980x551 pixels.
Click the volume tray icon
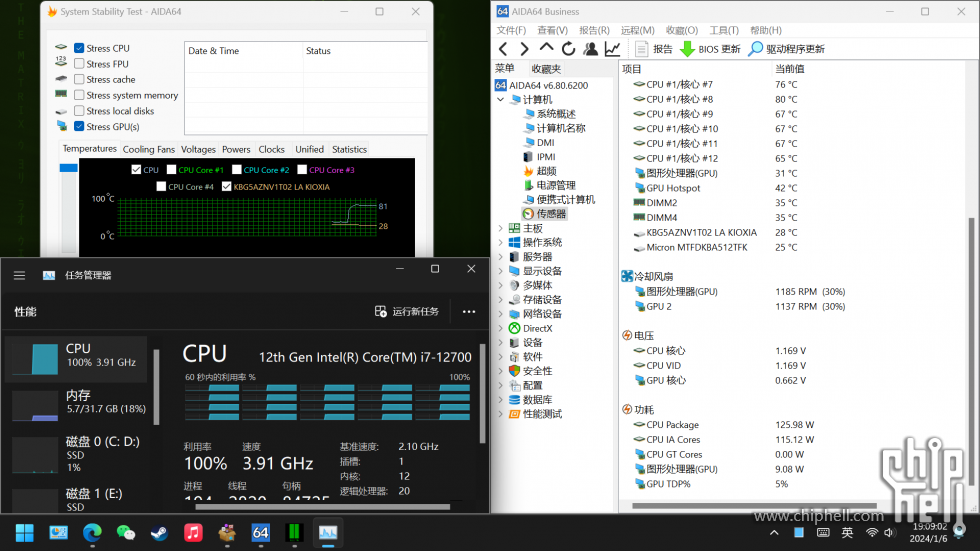(x=890, y=533)
